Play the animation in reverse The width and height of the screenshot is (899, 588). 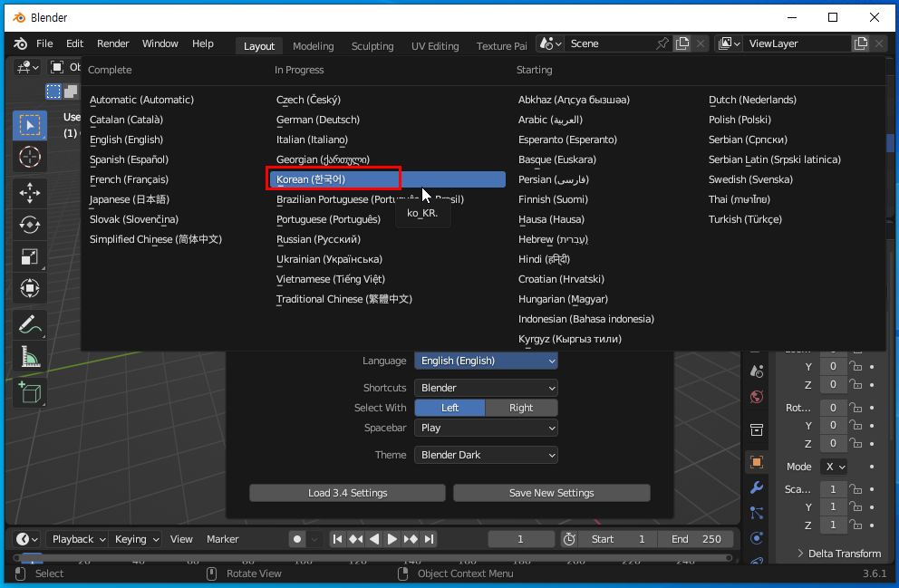pos(373,539)
